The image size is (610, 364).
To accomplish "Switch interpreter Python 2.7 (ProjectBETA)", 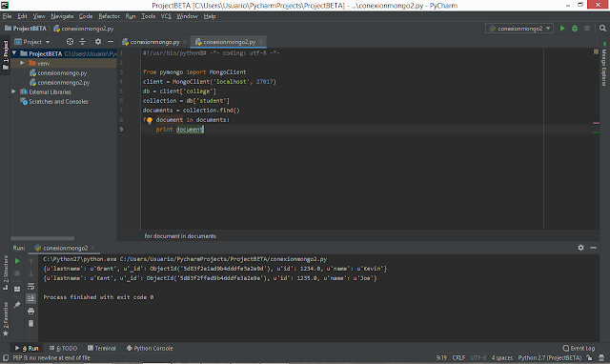I will click(550, 357).
